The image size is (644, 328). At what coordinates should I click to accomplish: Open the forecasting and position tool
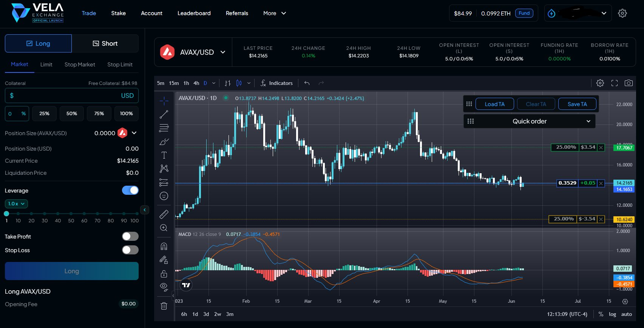[164, 182]
